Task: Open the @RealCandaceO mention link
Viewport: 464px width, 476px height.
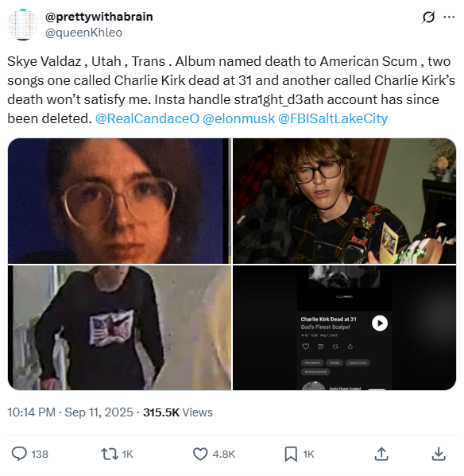Action: (x=147, y=118)
